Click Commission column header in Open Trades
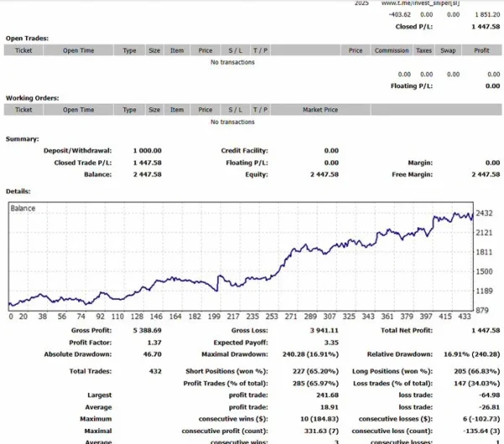This screenshot has height=444, width=504. point(391,50)
